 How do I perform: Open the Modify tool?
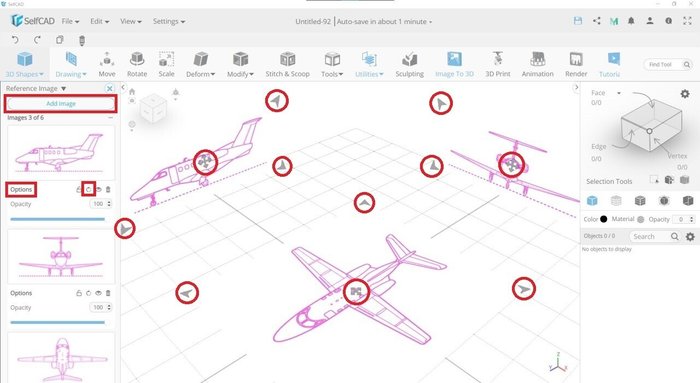tap(240, 65)
